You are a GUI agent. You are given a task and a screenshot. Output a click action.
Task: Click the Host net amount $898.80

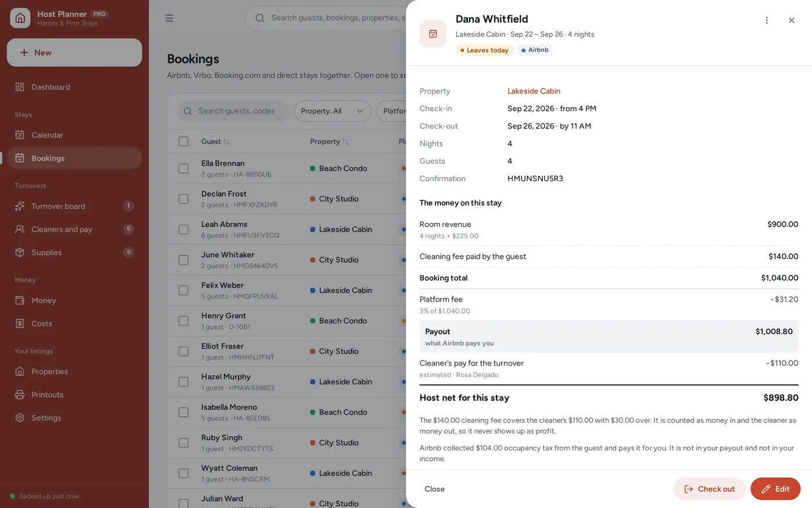[781, 398]
